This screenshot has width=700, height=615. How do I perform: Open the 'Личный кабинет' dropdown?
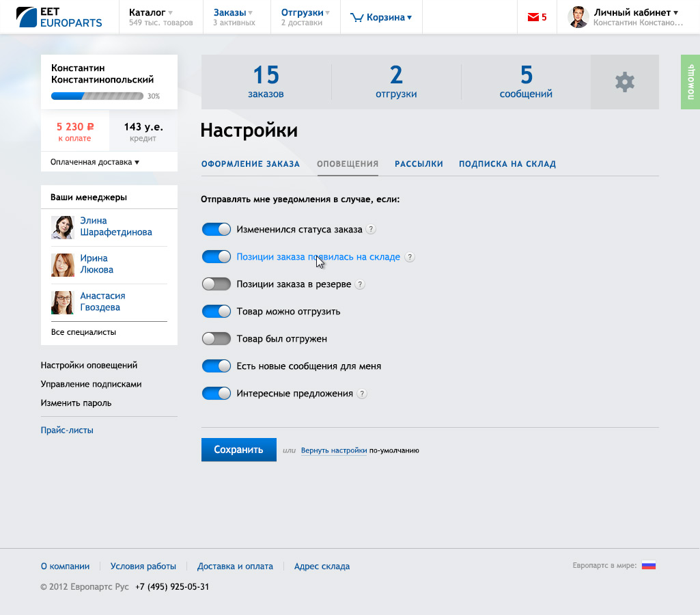pos(636,12)
